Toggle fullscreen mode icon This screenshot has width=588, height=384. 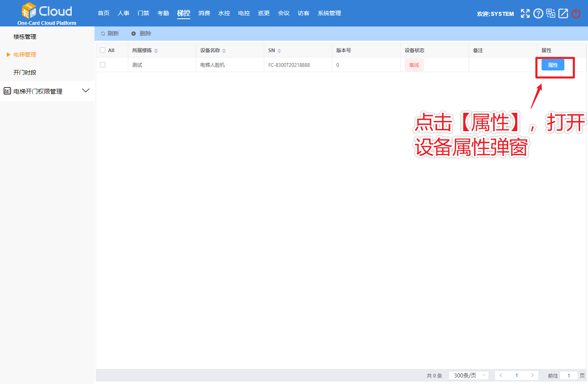525,13
